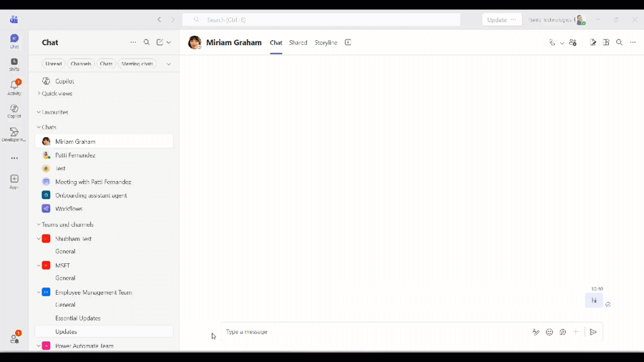
Task: Open more options ellipsis in chat header
Action: pyautogui.click(x=633, y=42)
